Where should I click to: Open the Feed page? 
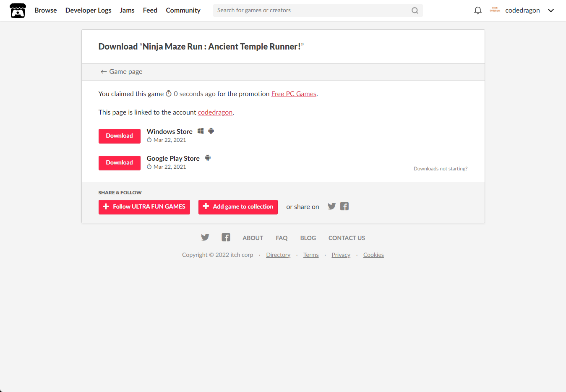click(150, 10)
